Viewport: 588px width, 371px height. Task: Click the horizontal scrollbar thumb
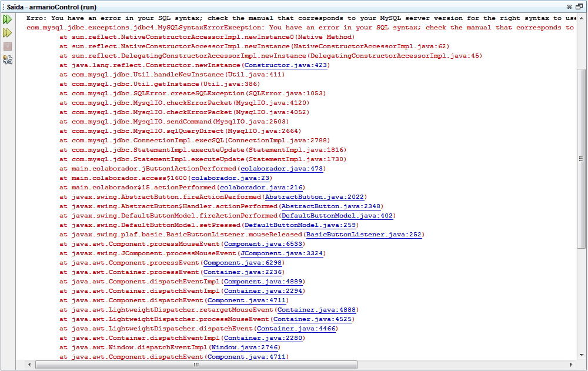click(196, 365)
